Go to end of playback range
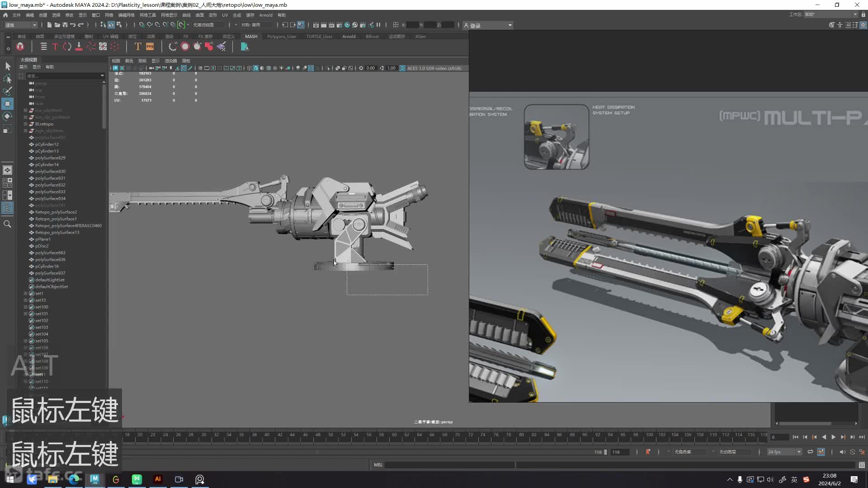The width and height of the screenshot is (868, 488). (x=862, y=437)
